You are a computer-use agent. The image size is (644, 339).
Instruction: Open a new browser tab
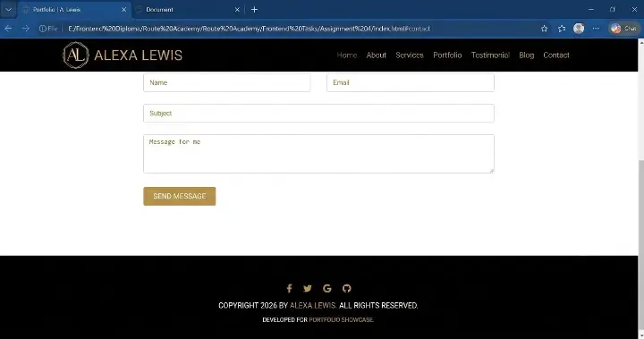tap(254, 10)
